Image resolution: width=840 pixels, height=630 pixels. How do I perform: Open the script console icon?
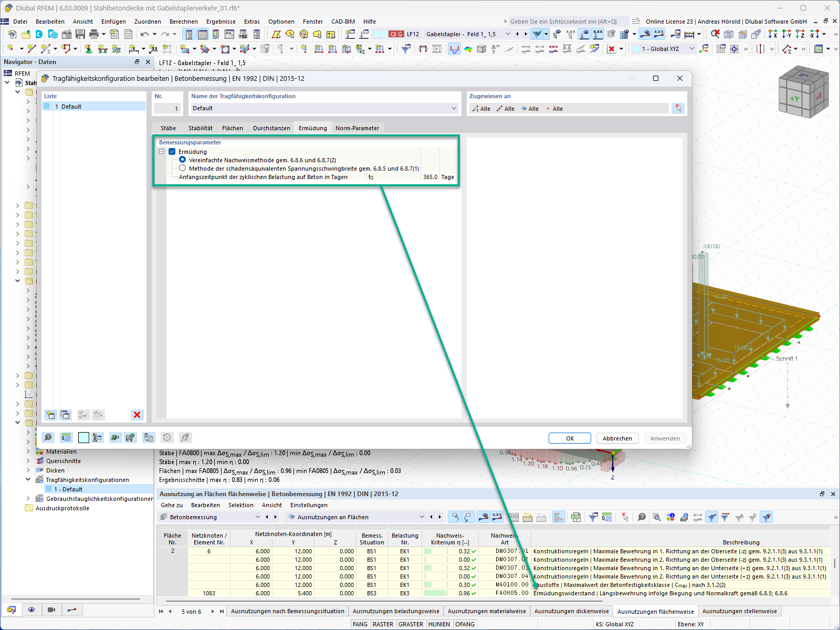229,34
